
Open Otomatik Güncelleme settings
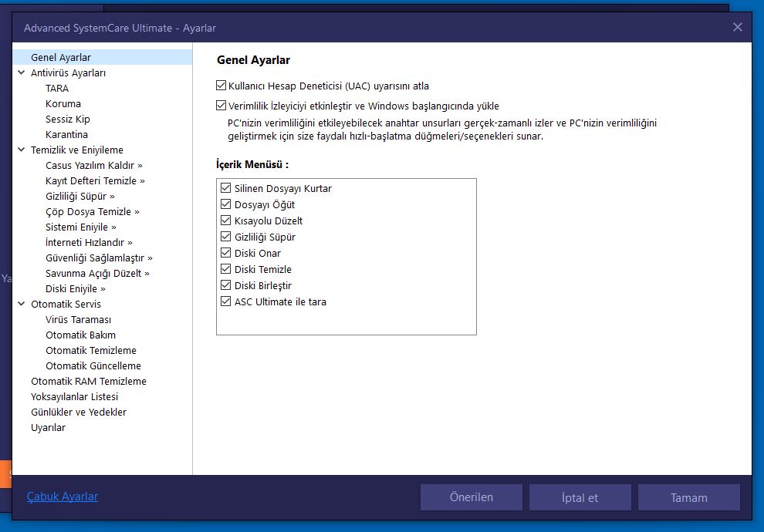(93, 366)
